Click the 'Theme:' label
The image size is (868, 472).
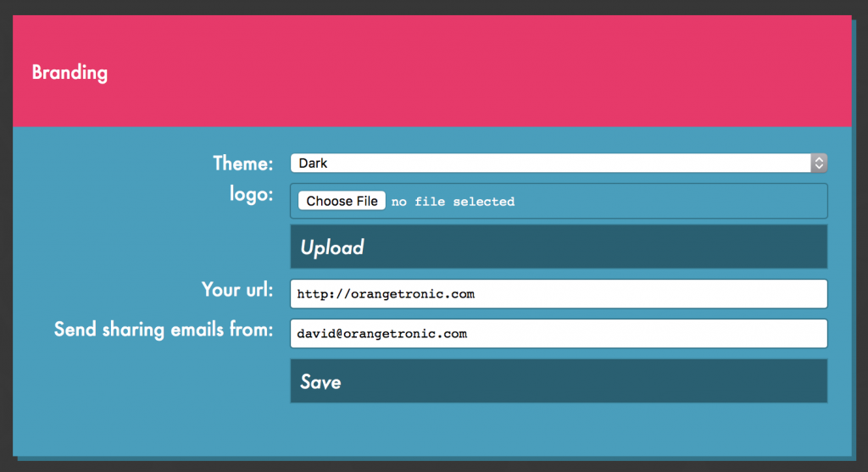243,164
